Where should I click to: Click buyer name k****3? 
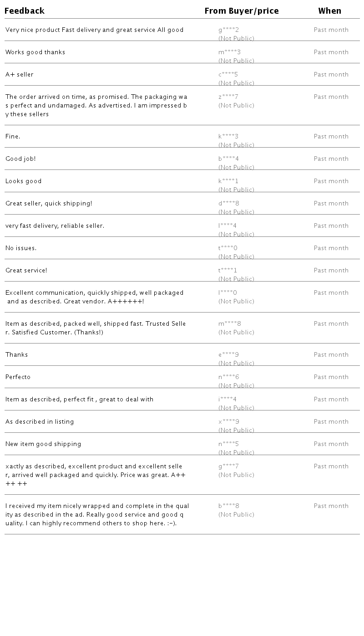pos(228,137)
